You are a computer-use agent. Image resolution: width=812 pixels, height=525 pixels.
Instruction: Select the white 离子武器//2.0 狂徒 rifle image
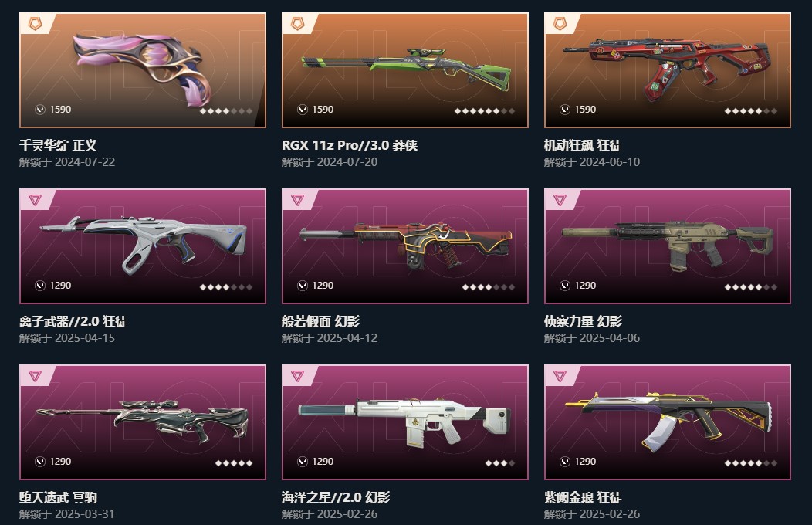click(143, 245)
